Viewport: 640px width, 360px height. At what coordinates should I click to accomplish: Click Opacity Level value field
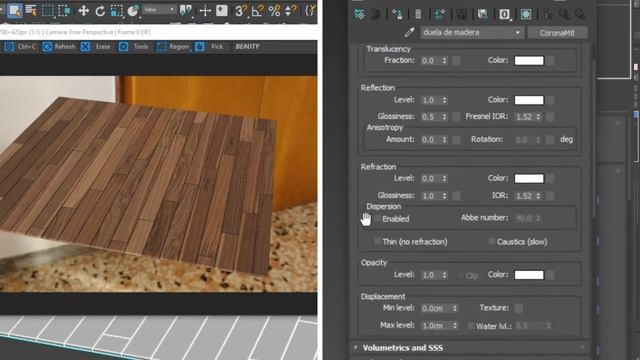(x=431, y=275)
